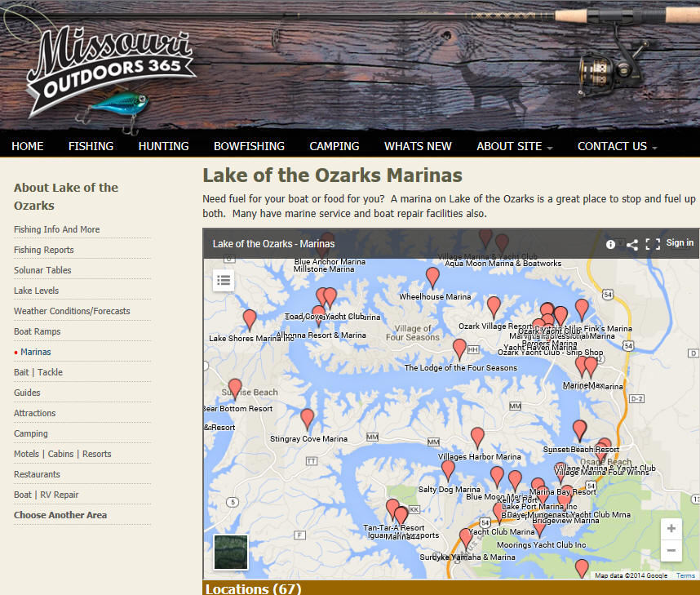Image resolution: width=700 pixels, height=595 pixels.
Task: Go to the HOME page
Action: (28, 147)
